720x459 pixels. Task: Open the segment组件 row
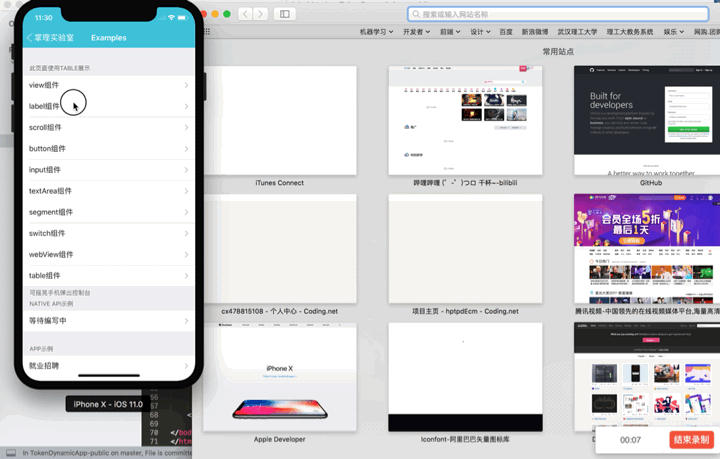[109, 212]
